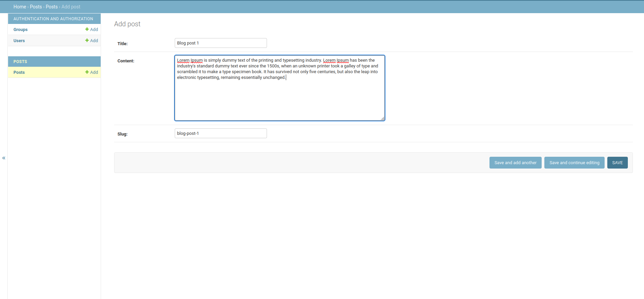Image resolution: width=644 pixels, height=299 pixels.
Task: Open the Users link in sidebar
Action: (x=19, y=41)
